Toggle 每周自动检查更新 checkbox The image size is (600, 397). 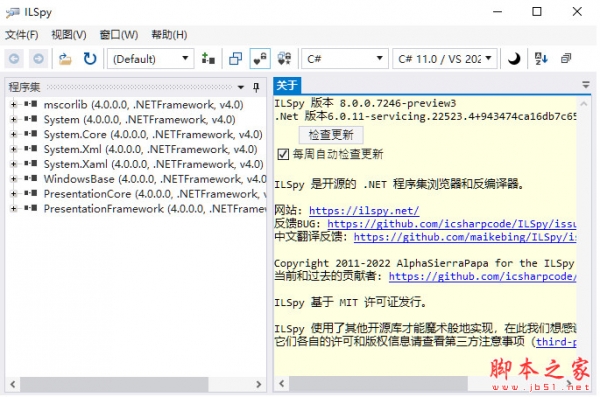click(283, 154)
